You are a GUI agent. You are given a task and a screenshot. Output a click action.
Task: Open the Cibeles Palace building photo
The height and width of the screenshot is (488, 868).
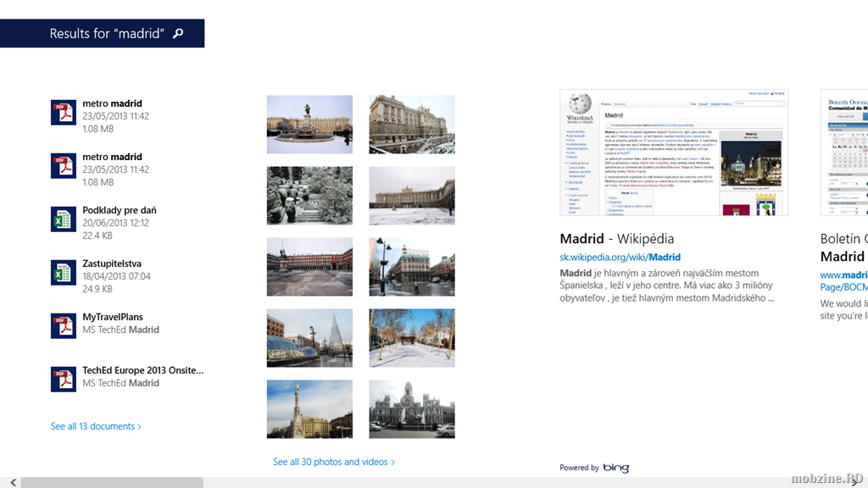click(x=412, y=409)
